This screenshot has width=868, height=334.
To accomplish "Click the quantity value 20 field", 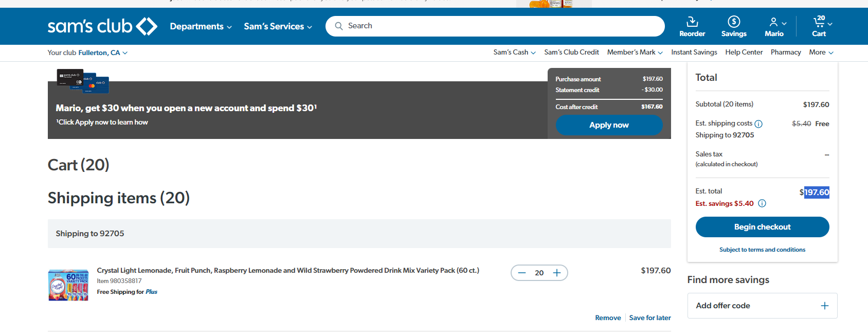I will click(539, 273).
